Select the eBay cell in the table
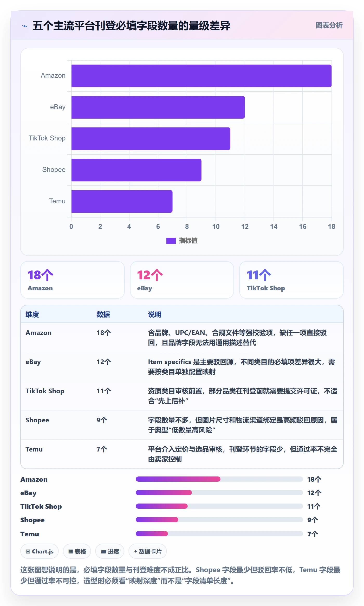Viewport: 364px width, 606px height. pos(33,362)
